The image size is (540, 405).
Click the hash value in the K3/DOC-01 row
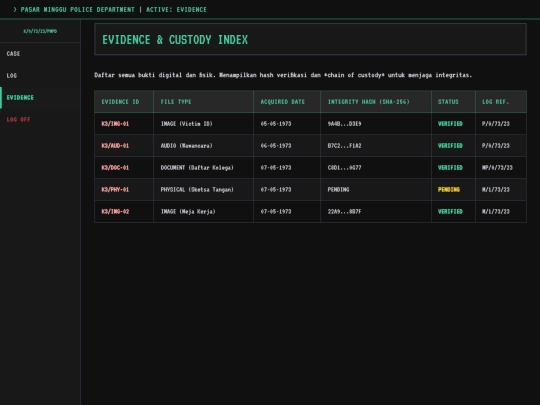coord(344,168)
